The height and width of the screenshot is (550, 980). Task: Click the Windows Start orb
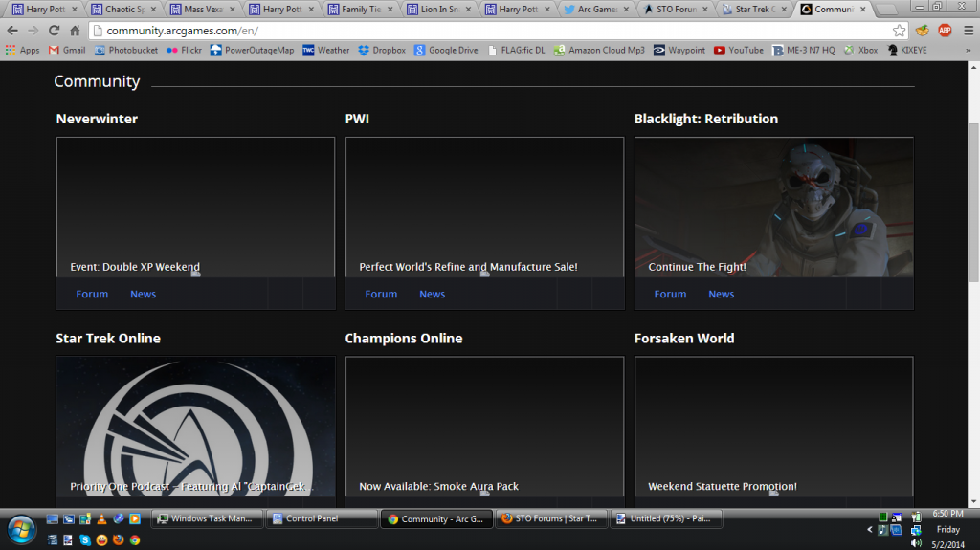(x=21, y=529)
